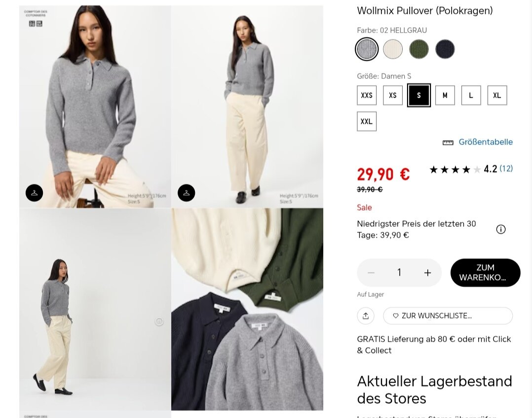The height and width of the screenshot is (418, 532).
Task: Select size L
Action: [x=471, y=95]
